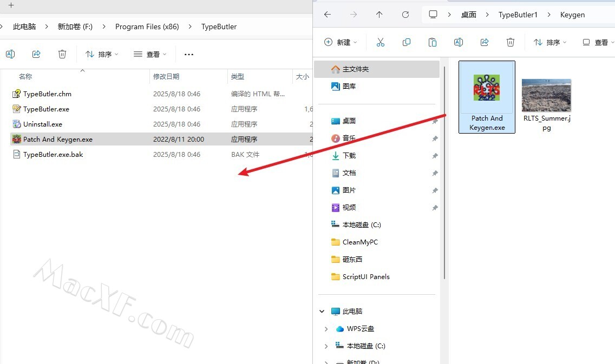Click the rename icon in Keygen window toolbar

(x=458, y=42)
